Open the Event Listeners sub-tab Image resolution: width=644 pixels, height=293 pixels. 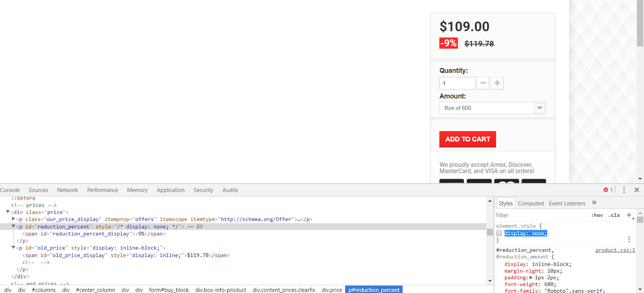click(567, 203)
